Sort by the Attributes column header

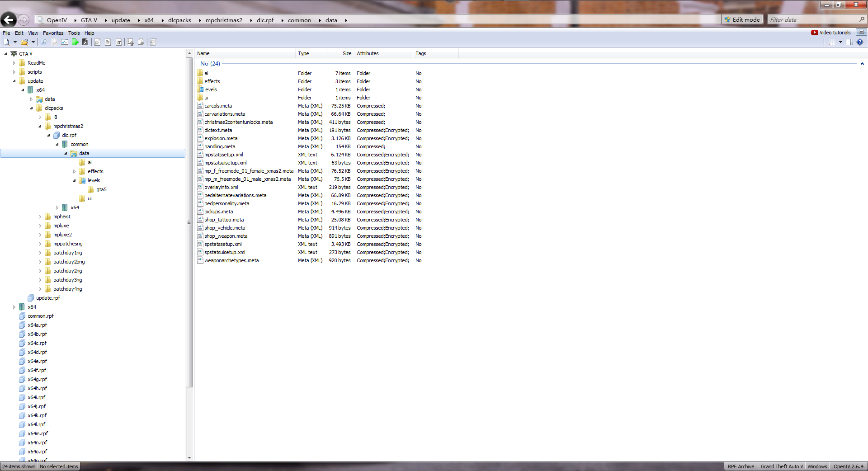pyautogui.click(x=383, y=53)
